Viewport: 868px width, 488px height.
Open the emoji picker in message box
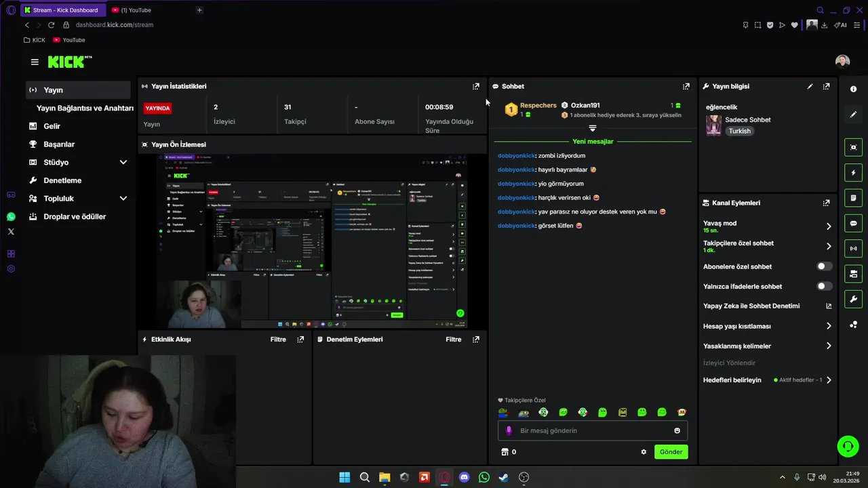677,430
